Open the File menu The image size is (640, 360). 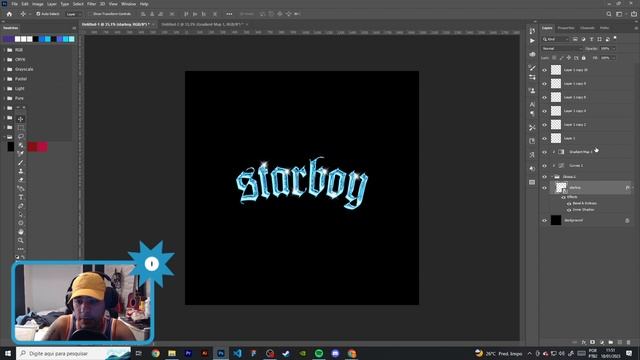[14, 4]
